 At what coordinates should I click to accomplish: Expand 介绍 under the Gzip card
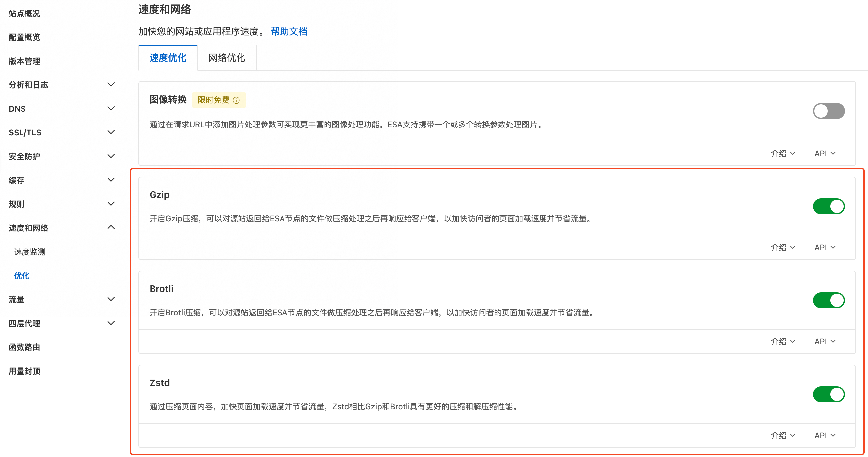tap(783, 248)
